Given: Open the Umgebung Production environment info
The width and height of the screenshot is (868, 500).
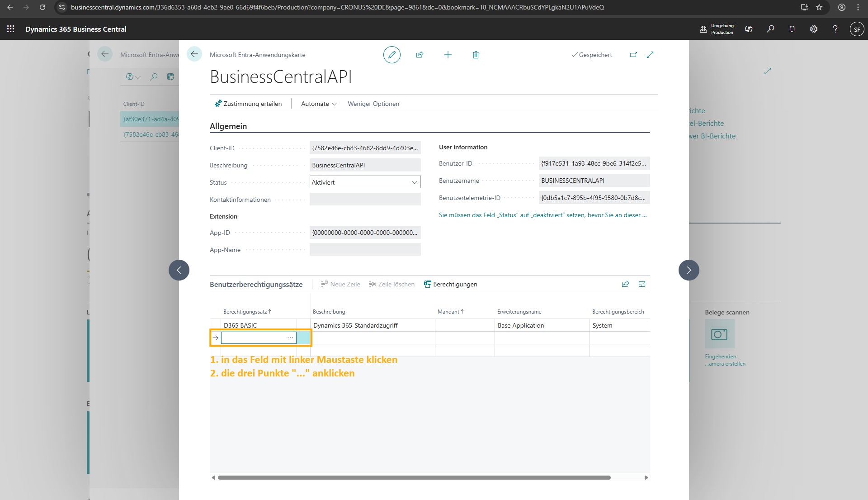Looking at the screenshot, I should 717,29.
